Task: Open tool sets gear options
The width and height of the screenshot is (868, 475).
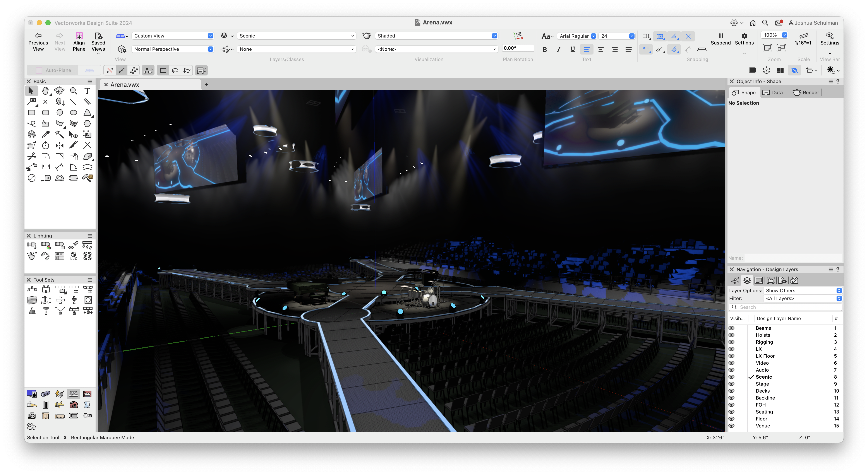Action: point(31,427)
